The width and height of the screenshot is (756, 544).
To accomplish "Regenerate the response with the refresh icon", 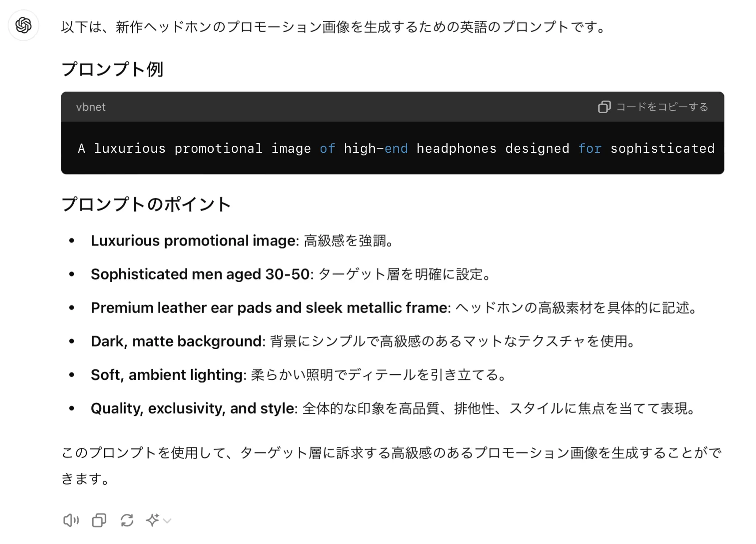I will coord(127,520).
